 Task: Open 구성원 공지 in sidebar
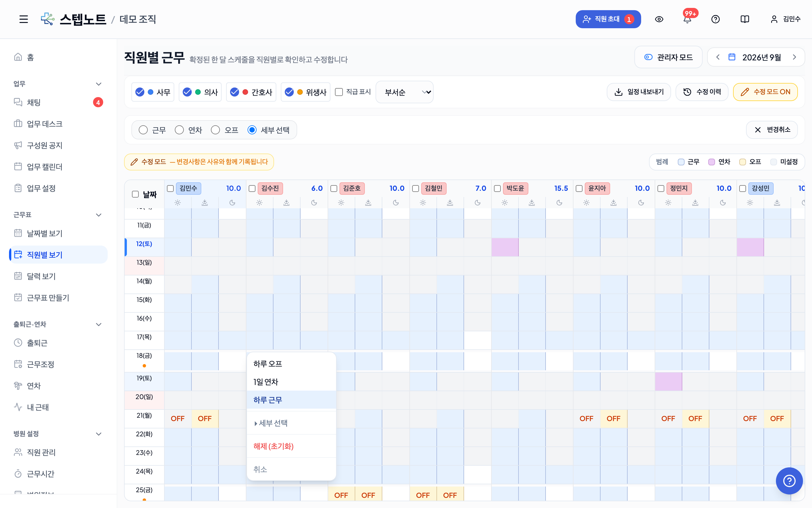coord(58,145)
